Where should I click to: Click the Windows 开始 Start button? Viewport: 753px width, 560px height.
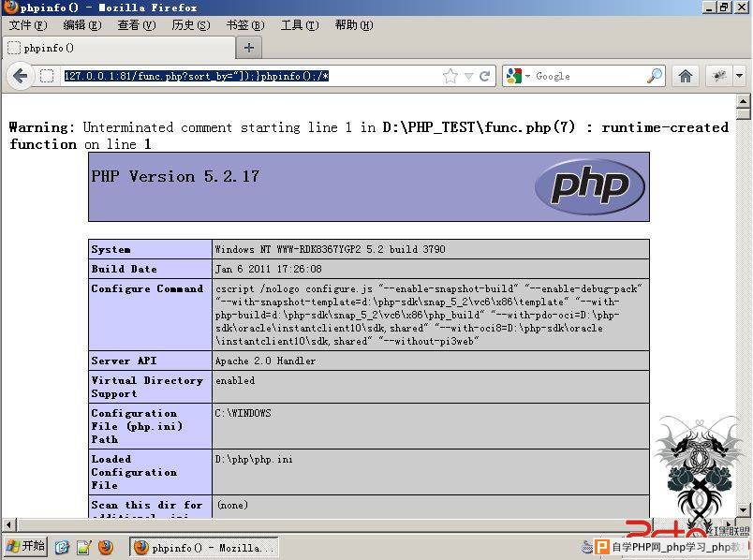coord(25,547)
